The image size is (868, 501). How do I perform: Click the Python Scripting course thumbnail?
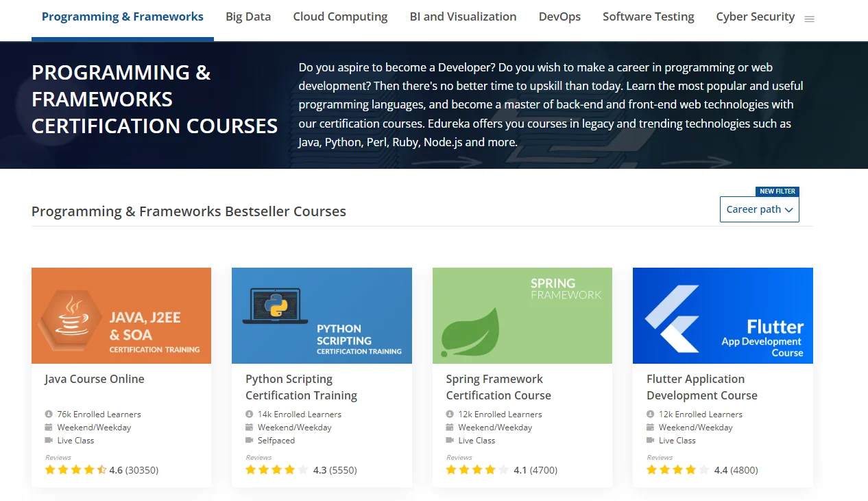coord(322,316)
